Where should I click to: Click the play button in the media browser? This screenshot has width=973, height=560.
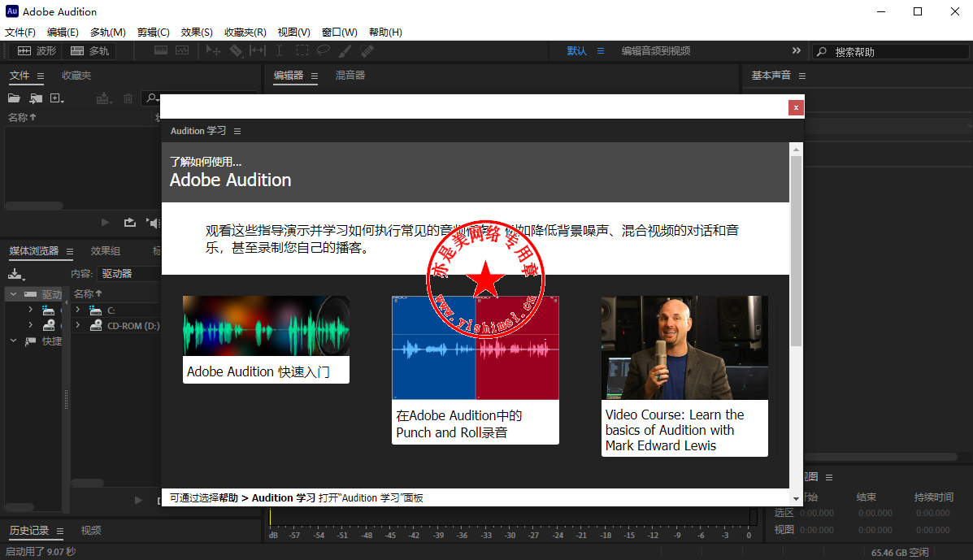(138, 500)
